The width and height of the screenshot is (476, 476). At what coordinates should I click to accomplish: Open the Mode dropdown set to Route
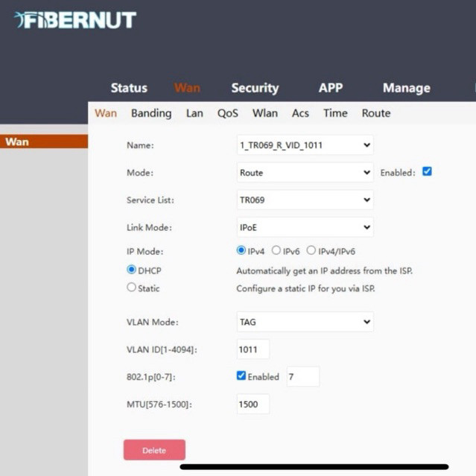click(x=304, y=173)
